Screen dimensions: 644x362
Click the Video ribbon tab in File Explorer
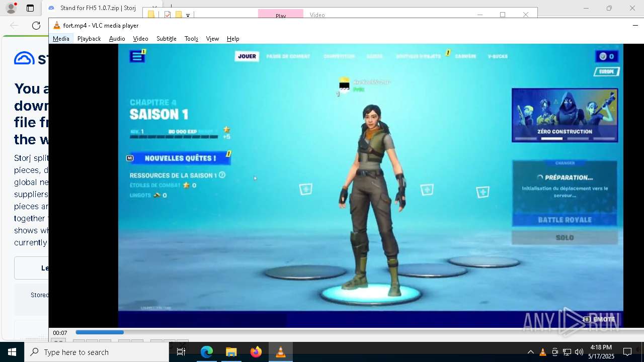(x=317, y=15)
